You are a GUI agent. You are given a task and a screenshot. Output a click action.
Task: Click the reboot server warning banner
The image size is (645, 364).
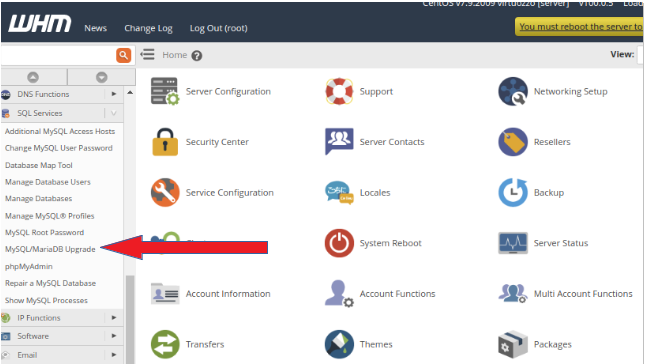[x=580, y=27]
